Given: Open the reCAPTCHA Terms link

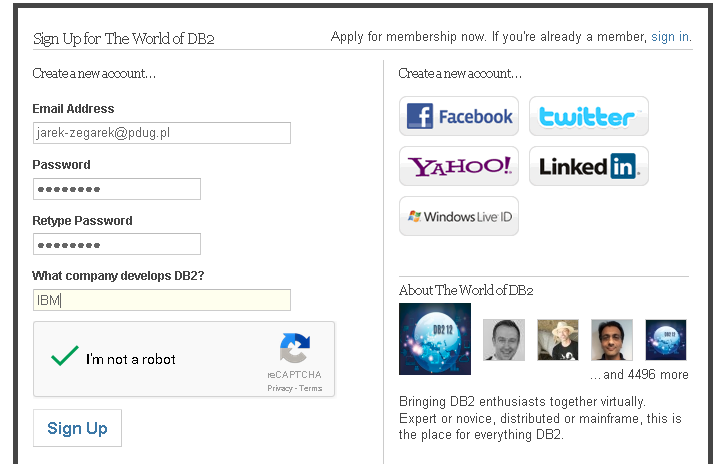Looking at the screenshot, I should point(311,388).
